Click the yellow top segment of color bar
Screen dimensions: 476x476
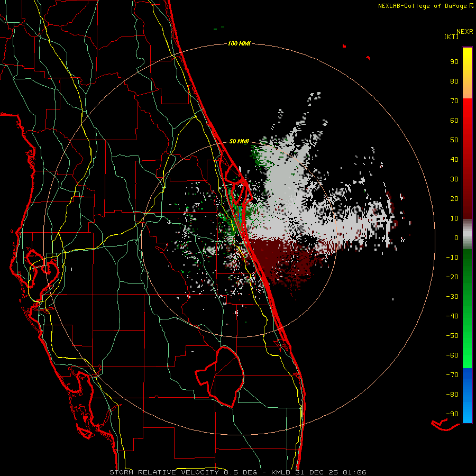pyautogui.click(x=467, y=73)
